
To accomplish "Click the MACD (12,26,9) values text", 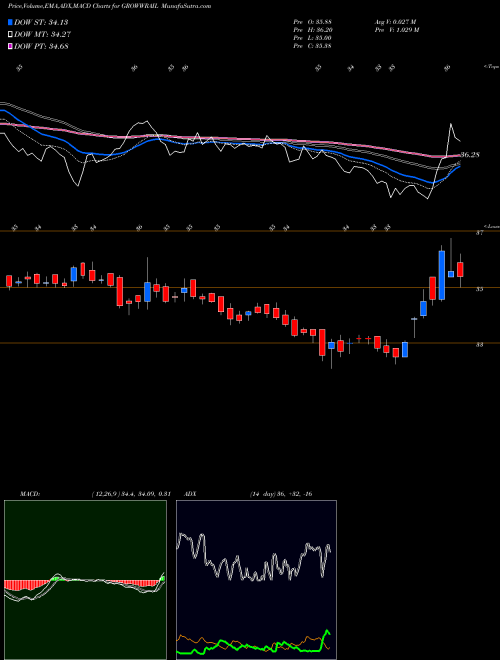I will [x=130, y=494].
